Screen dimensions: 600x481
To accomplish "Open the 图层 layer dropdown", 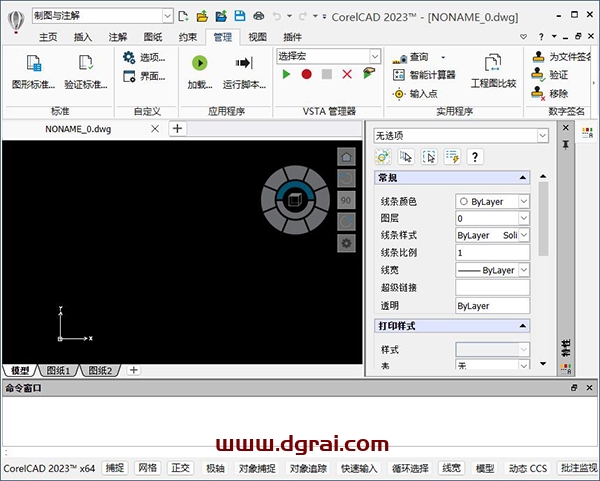I will [524, 218].
